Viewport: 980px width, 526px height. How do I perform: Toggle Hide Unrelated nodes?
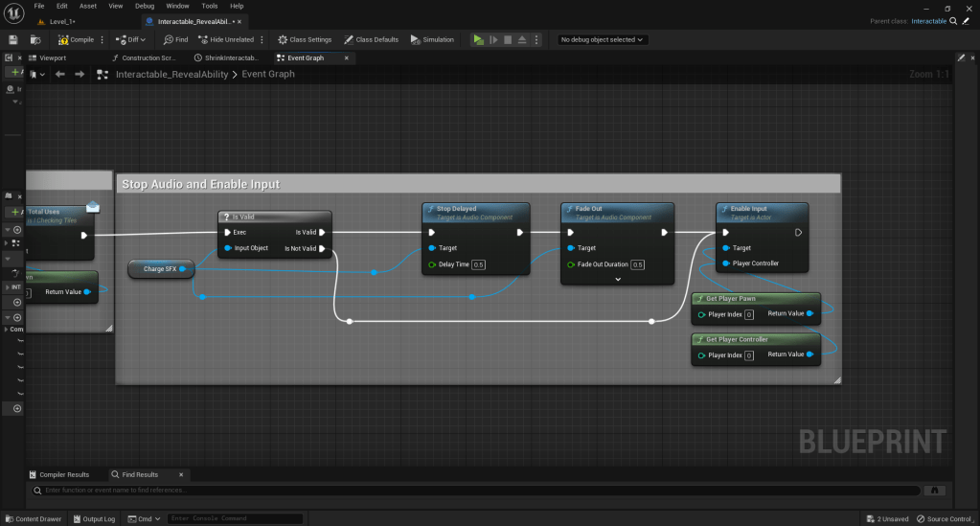click(227, 39)
